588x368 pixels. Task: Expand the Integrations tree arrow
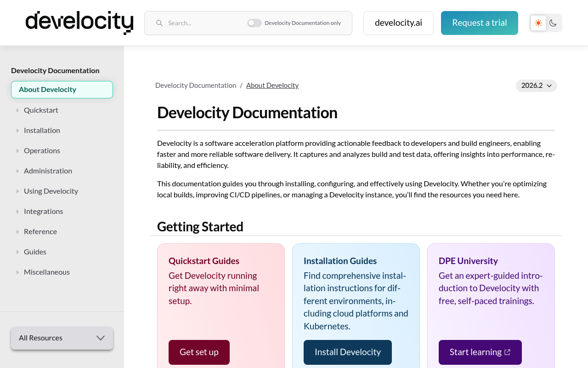(17, 211)
